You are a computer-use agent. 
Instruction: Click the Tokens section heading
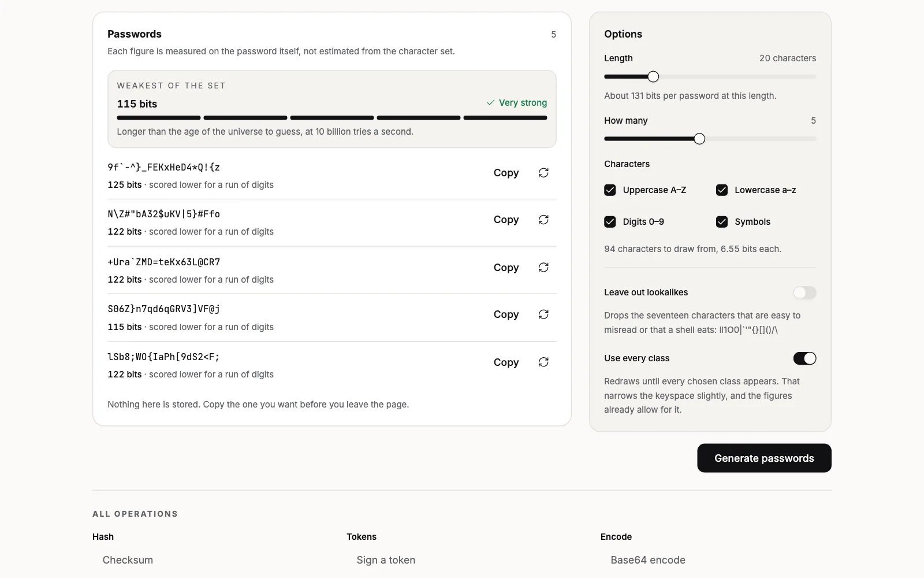[x=362, y=537]
